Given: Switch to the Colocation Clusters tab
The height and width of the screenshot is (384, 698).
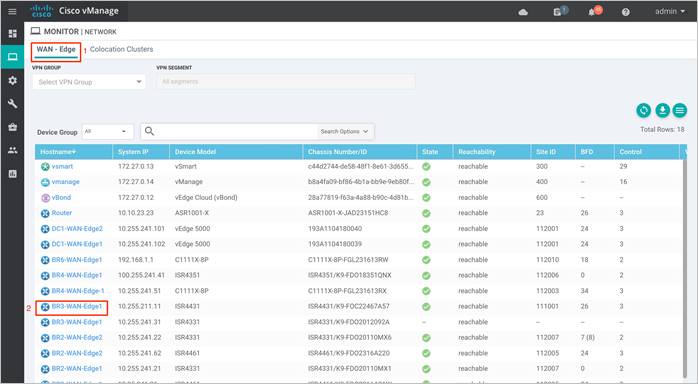Looking at the screenshot, I should pos(121,49).
